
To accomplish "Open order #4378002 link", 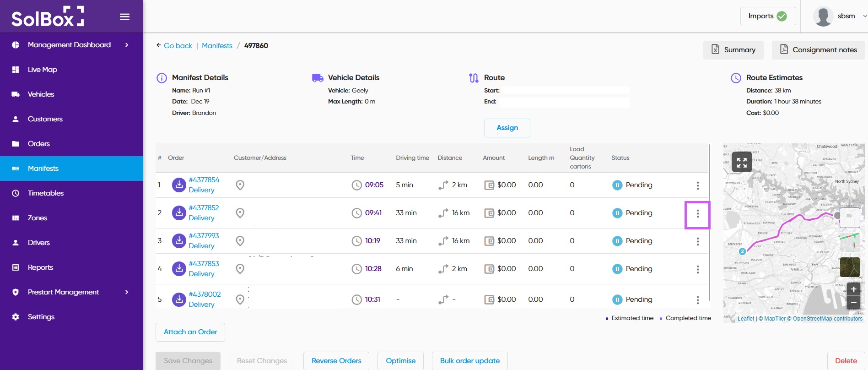I will pyautogui.click(x=205, y=294).
